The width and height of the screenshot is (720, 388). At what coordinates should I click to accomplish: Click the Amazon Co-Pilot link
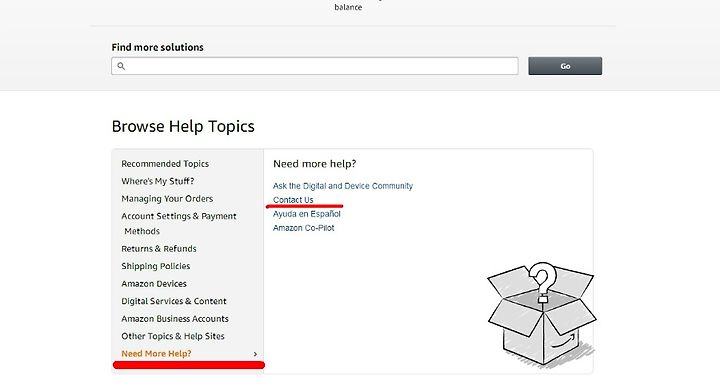point(304,228)
